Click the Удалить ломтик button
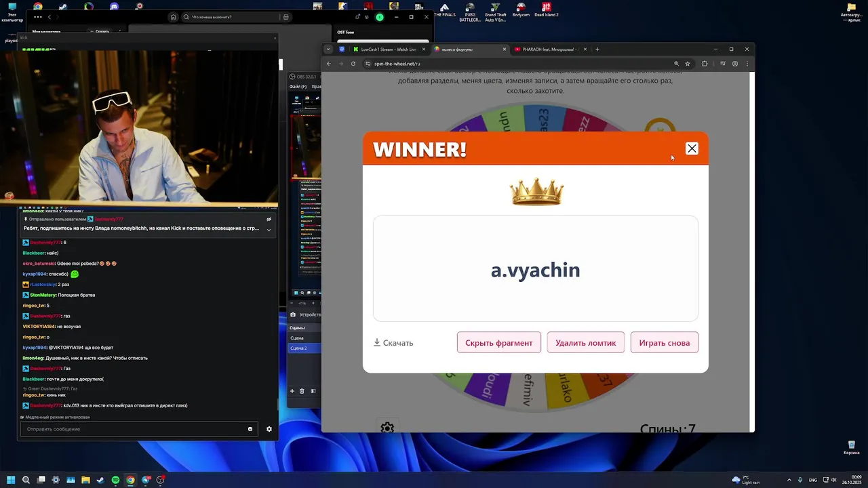 pyautogui.click(x=586, y=343)
